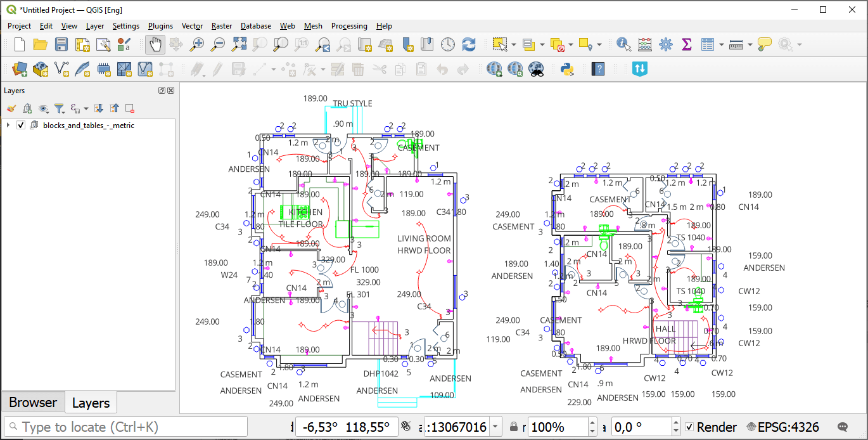Toggle the scale lock icon
868x440 pixels.
[x=514, y=427]
